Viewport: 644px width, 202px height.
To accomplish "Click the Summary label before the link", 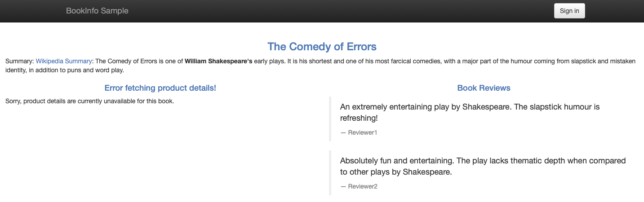I will [x=20, y=61].
